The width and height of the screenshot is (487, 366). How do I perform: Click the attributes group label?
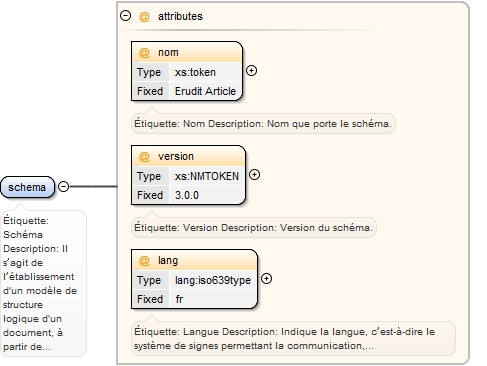[x=180, y=16]
